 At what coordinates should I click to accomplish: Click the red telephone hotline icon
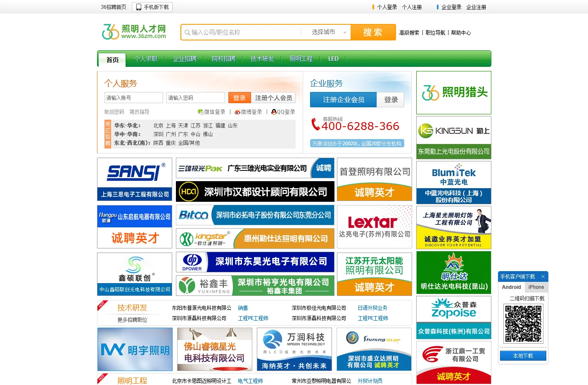point(315,124)
